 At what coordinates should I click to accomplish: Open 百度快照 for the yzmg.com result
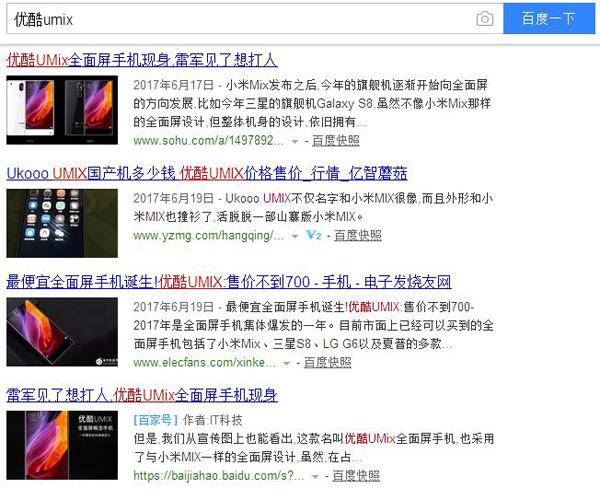(358, 235)
